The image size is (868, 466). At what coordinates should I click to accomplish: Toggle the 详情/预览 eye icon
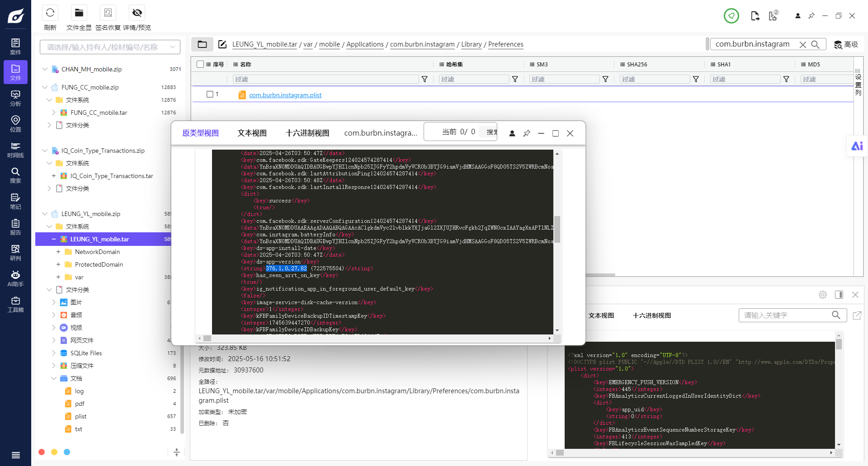click(137, 13)
